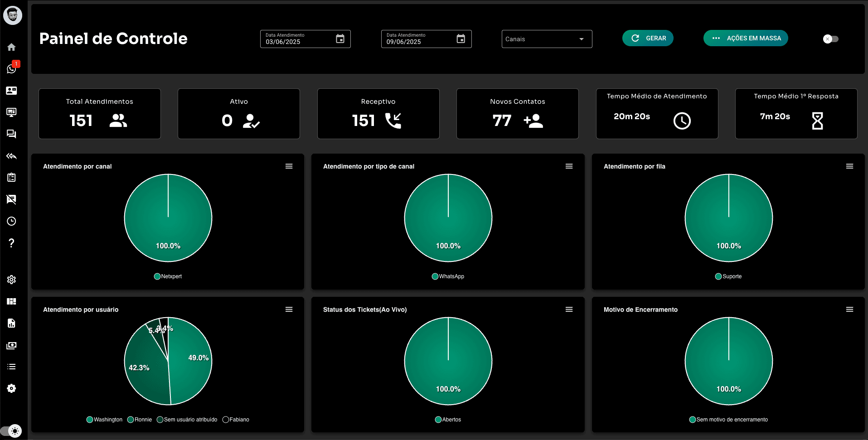Open the Canais dropdown

coord(546,39)
